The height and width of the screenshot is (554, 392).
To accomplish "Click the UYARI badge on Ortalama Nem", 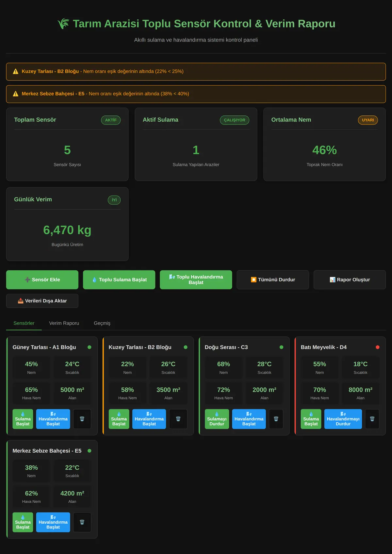I will (x=368, y=120).
